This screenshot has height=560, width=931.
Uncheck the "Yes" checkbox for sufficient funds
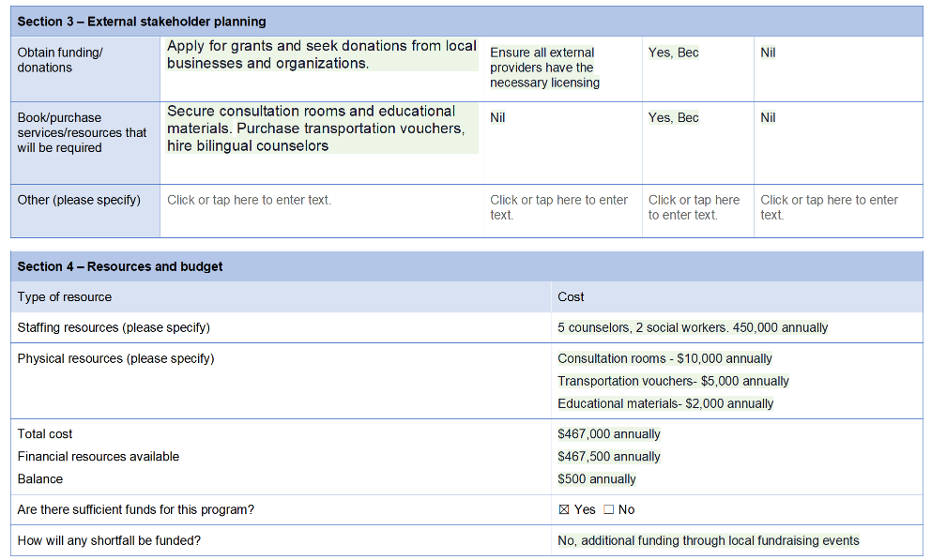[x=563, y=509]
